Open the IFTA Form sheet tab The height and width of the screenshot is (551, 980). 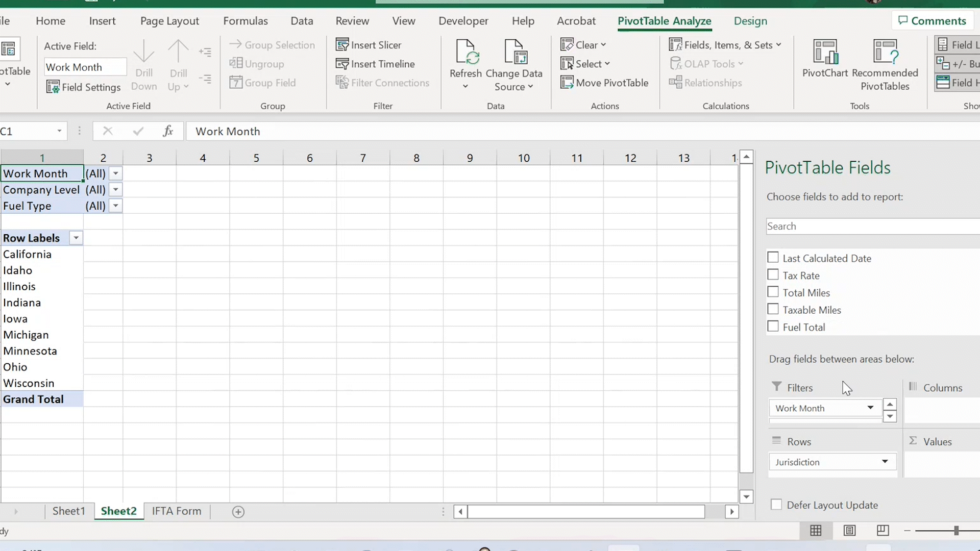(x=176, y=511)
